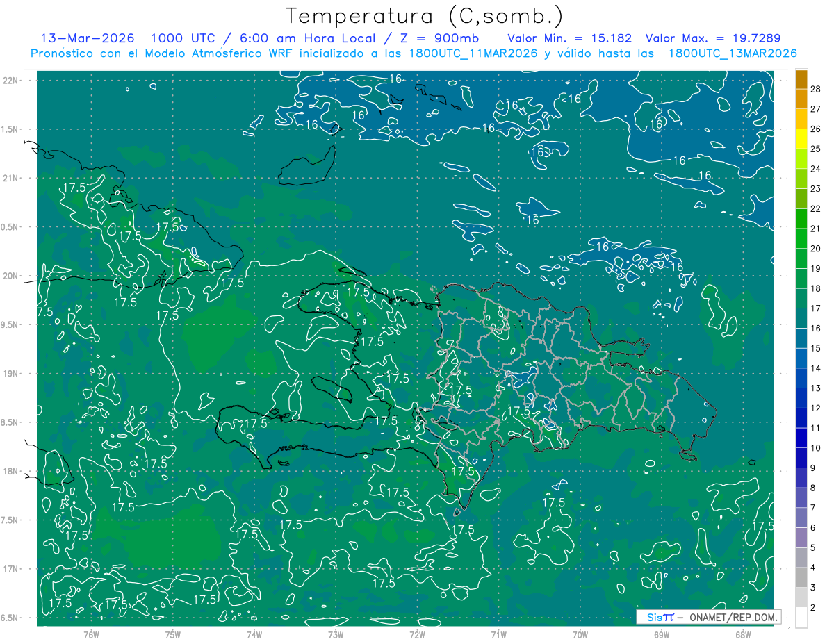Viewport: 834px width, 644px height.
Task: Click the '75W' longitude label
Action: pyautogui.click(x=173, y=635)
